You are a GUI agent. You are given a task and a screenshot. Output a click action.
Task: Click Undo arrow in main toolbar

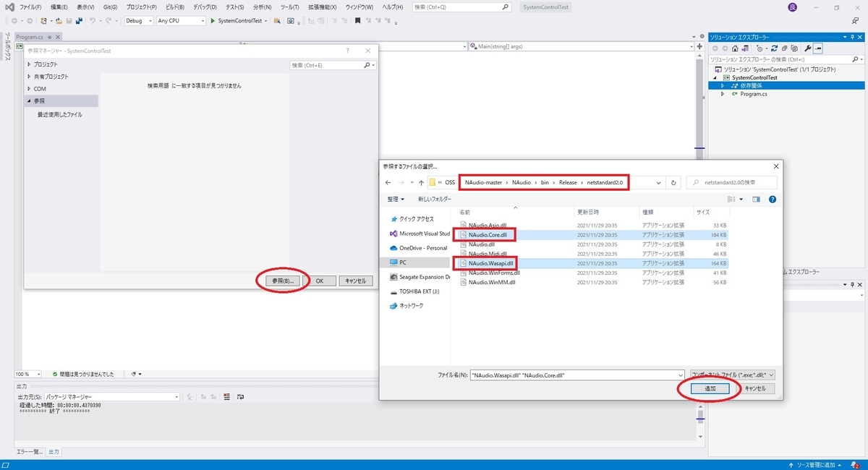[93, 21]
